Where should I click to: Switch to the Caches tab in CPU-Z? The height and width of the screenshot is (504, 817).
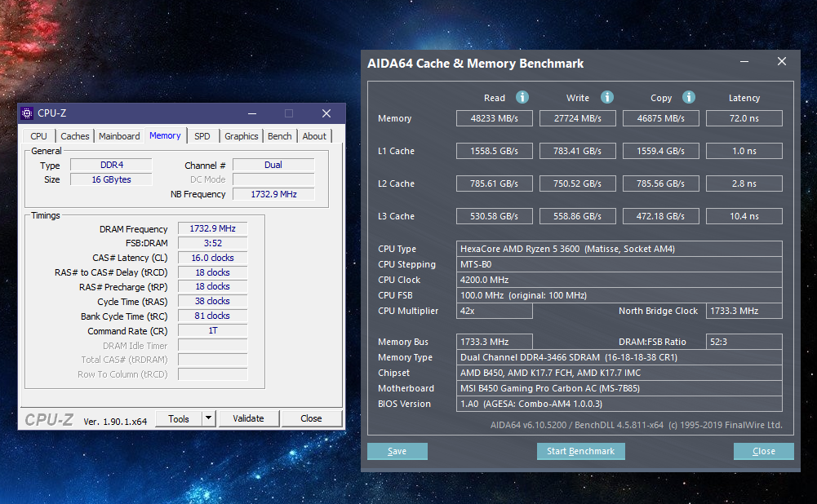74,136
